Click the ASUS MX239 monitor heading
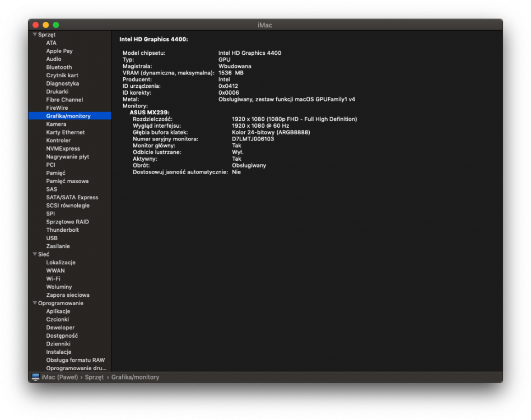The image size is (531, 420). (x=150, y=113)
